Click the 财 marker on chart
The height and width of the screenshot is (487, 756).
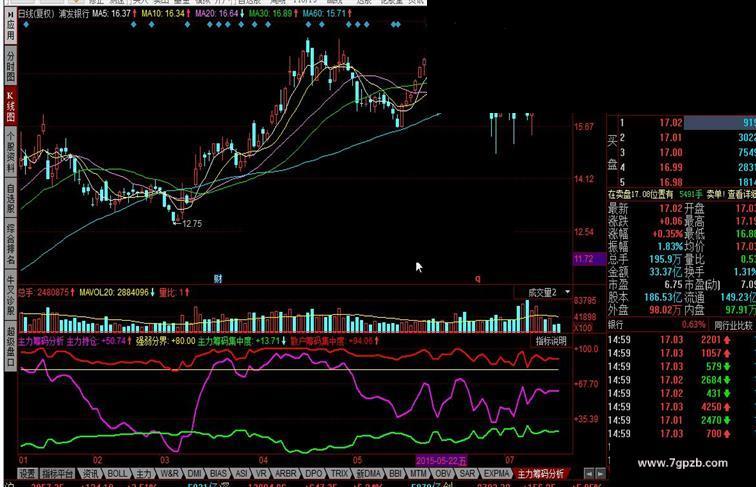pos(218,278)
